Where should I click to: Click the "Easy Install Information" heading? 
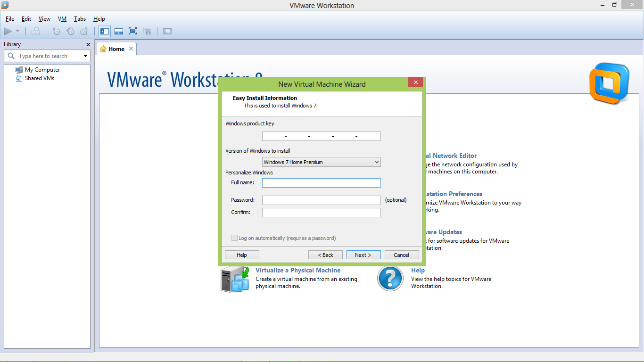click(265, 98)
